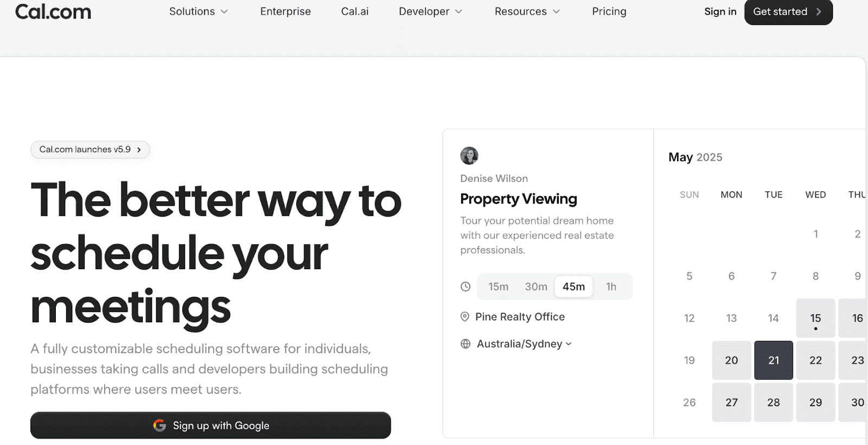Click the unavailable date 14
The height and width of the screenshot is (445, 868).
pyautogui.click(x=774, y=318)
